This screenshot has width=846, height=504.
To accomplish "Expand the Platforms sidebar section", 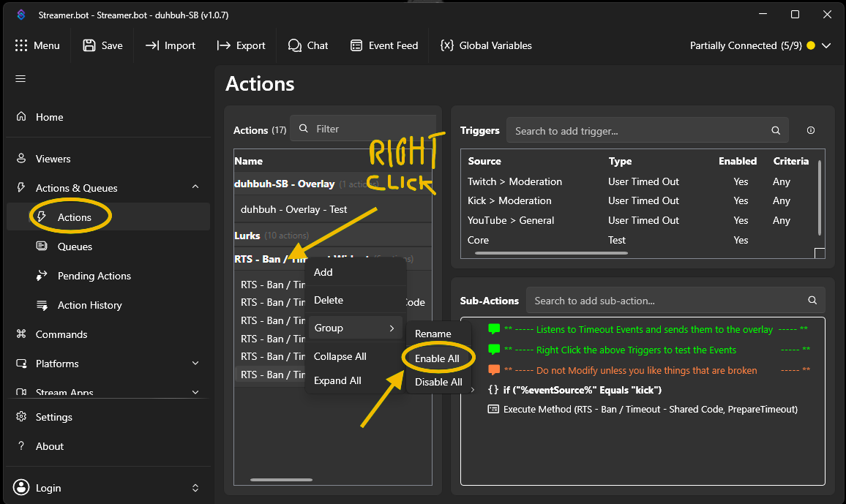I will click(x=195, y=364).
